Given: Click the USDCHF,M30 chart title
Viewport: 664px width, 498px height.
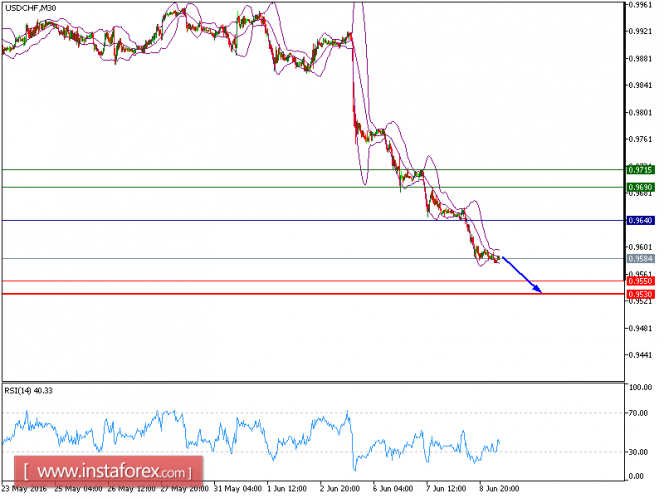Looking at the screenshot, I should 30,8.
